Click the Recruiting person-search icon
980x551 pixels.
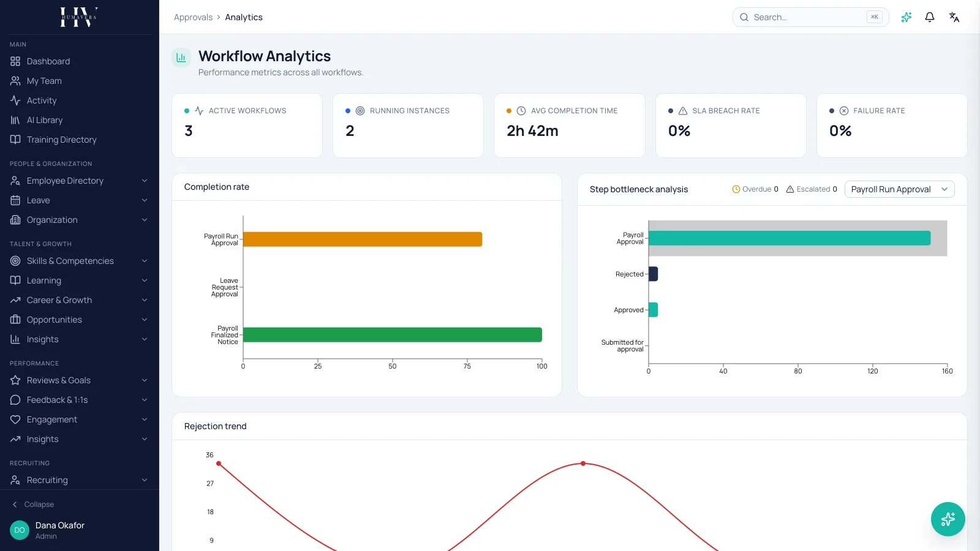pyautogui.click(x=15, y=480)
